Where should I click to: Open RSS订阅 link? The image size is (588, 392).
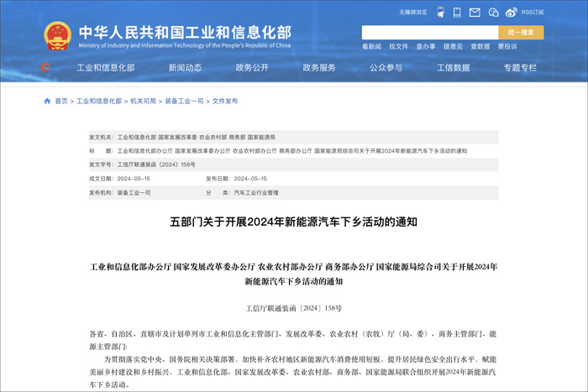[532, 13]
